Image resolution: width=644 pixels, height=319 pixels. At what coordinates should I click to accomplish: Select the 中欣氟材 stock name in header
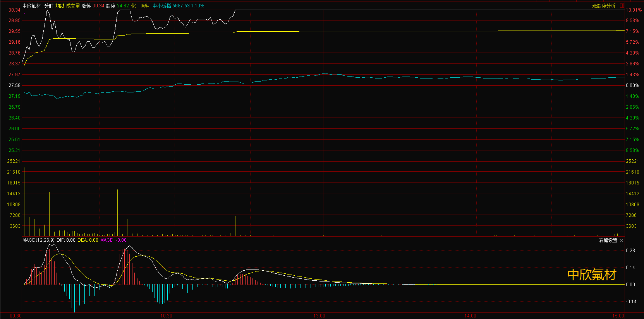point(32,6)
